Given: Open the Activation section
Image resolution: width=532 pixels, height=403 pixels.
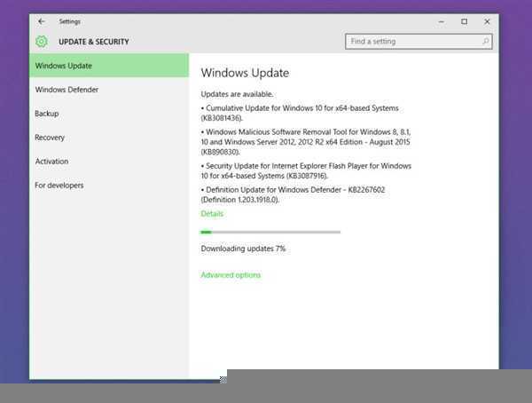Looking at the screenshot, I should point(109,162).
